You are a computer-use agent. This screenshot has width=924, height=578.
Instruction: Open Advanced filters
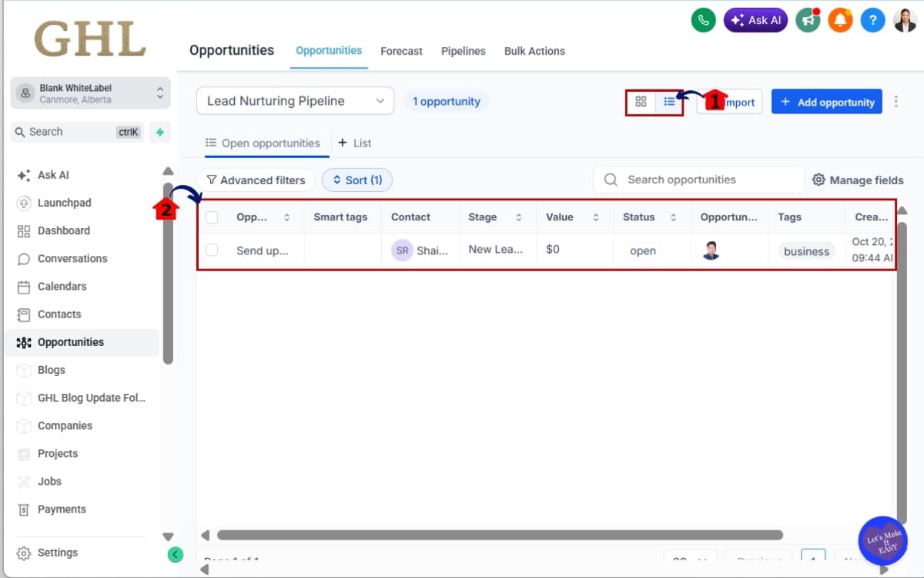[x=256, y=180]
